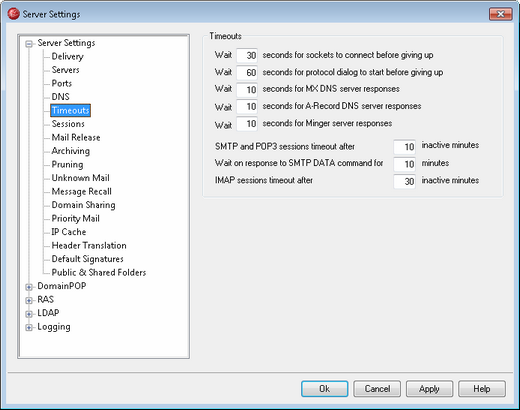Select Header Translation in the tree
Image resolution: width=520 pixels, height=410 pixels.
(x=89, y=245)
